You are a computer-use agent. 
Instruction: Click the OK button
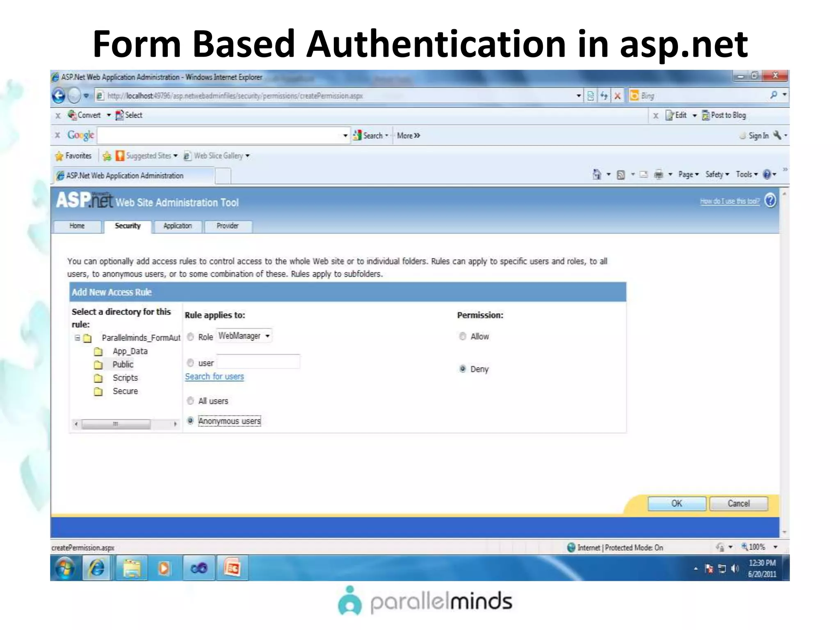(676, 503)
